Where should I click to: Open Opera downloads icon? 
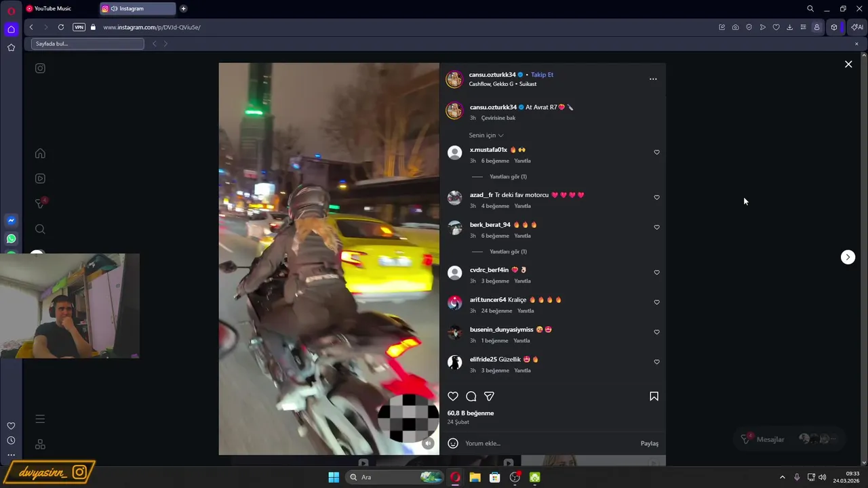789,27
